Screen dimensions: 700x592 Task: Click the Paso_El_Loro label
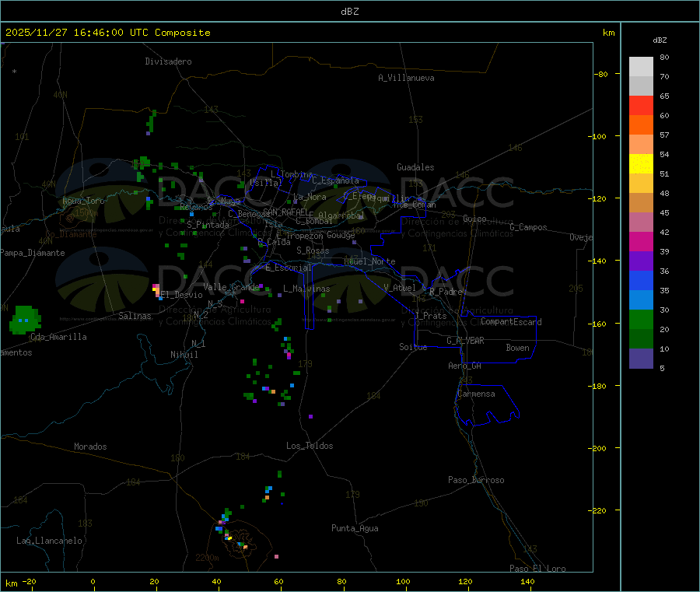tap(538, 569)
